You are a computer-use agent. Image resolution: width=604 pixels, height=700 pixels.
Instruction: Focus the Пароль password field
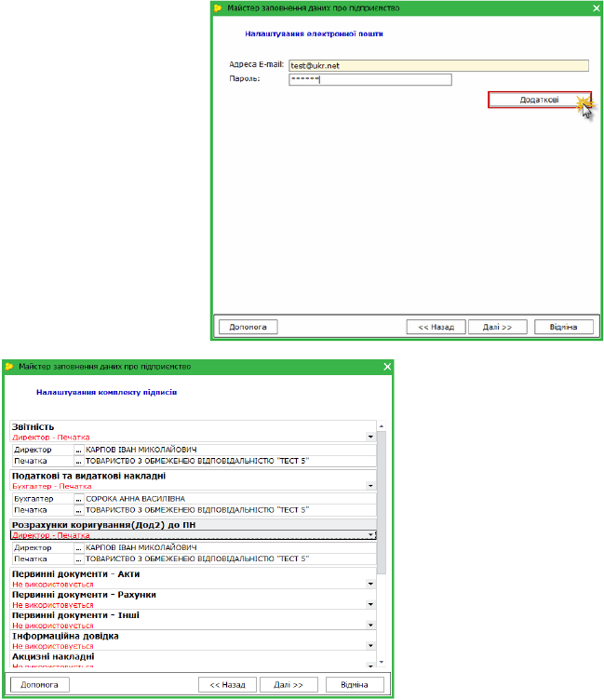[x=370, y=79]
